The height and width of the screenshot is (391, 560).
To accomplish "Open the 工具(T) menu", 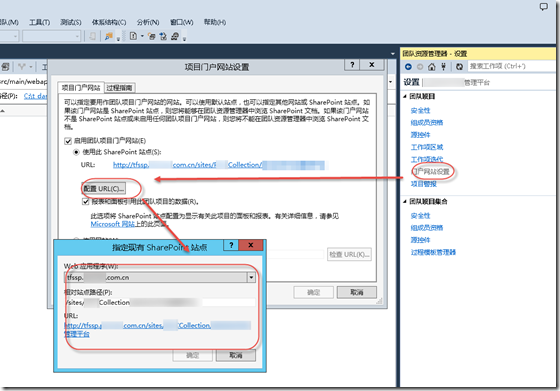I will coord(39,22).
